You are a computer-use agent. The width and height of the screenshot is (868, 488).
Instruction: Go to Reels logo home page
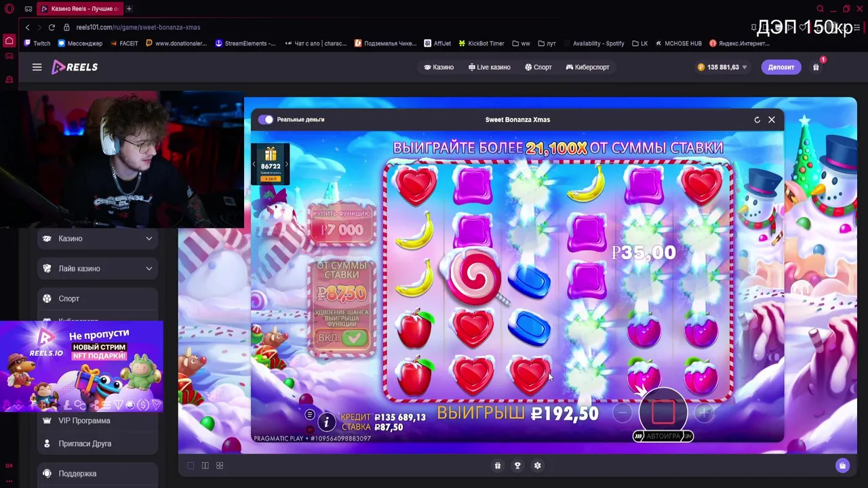pos(75,67)
